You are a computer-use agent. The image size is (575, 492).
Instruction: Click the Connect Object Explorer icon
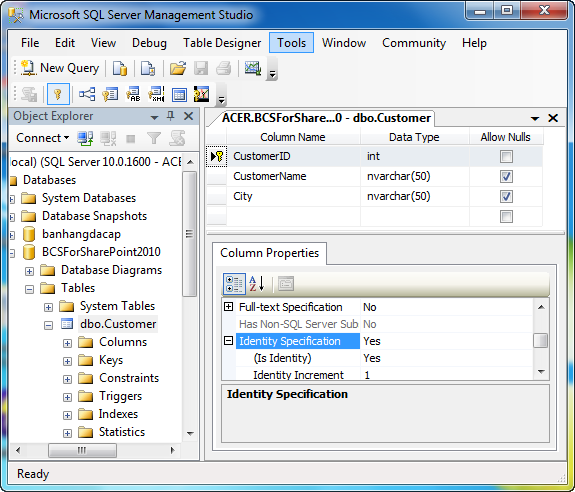click(x=85, y=139)
